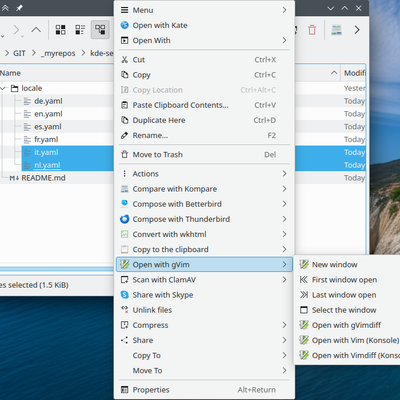Expand the Compress submenu arrow
This screenshot has height=400, width=400.
(284, 325)
